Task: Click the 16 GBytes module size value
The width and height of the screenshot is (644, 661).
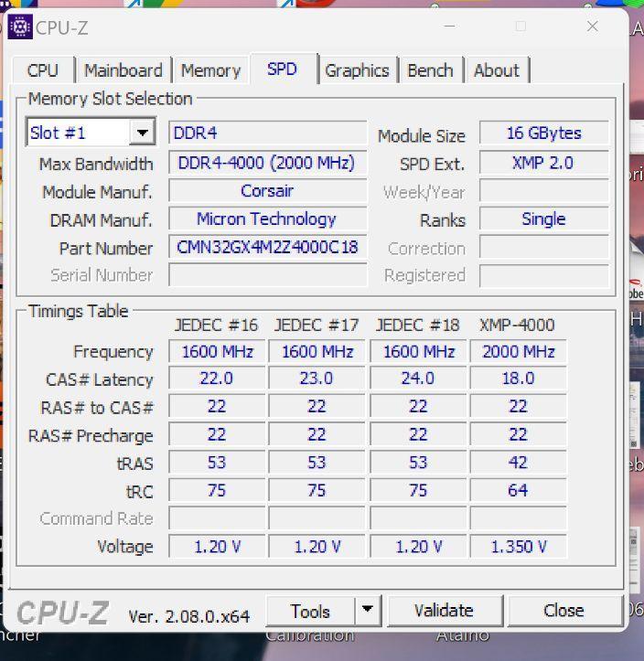Action: [544, 133]
